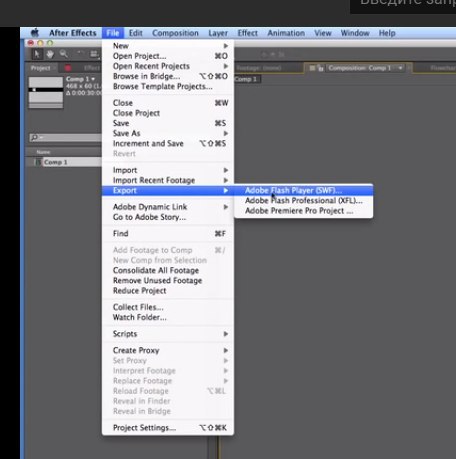Choose Collect Files

tap(168, 307)
